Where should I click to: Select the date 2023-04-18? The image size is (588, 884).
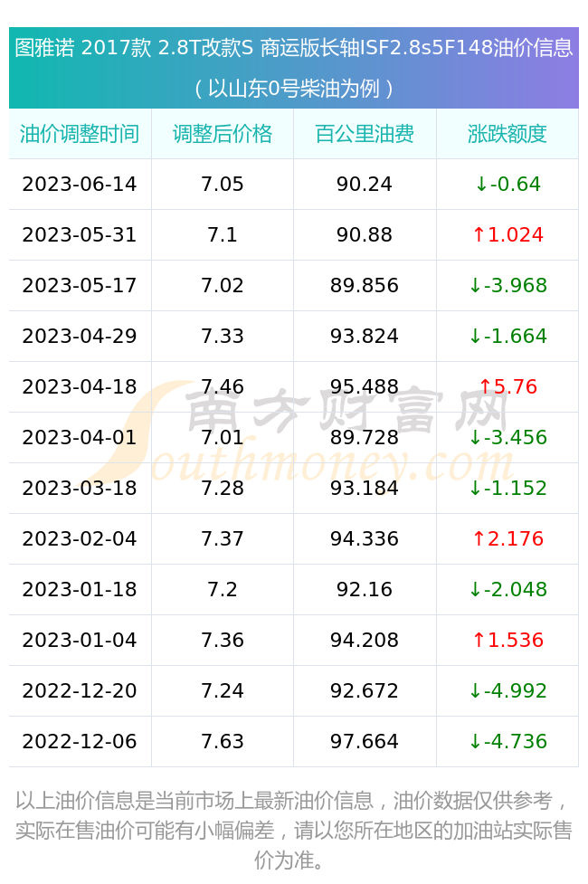(x=80, y=387)
